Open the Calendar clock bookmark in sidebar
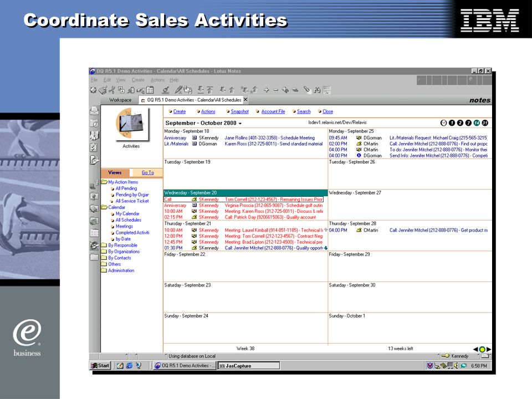This screenshot has width=532, height=399. pos(94,123)
